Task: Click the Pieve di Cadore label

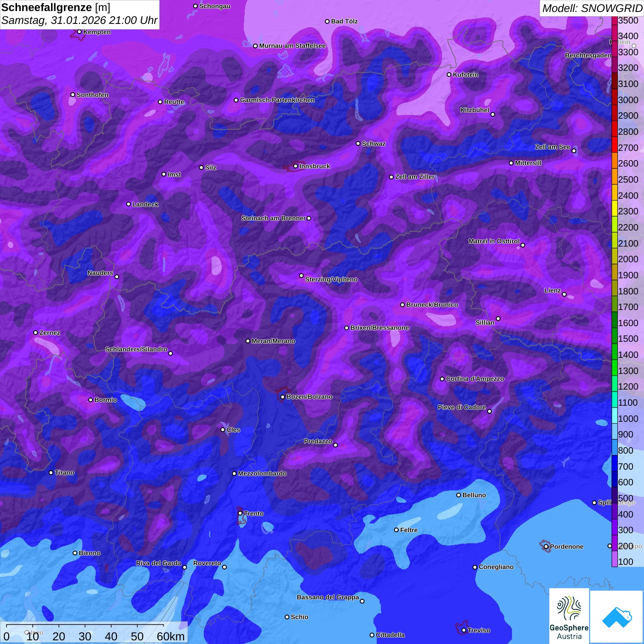Action: point(462,407)
